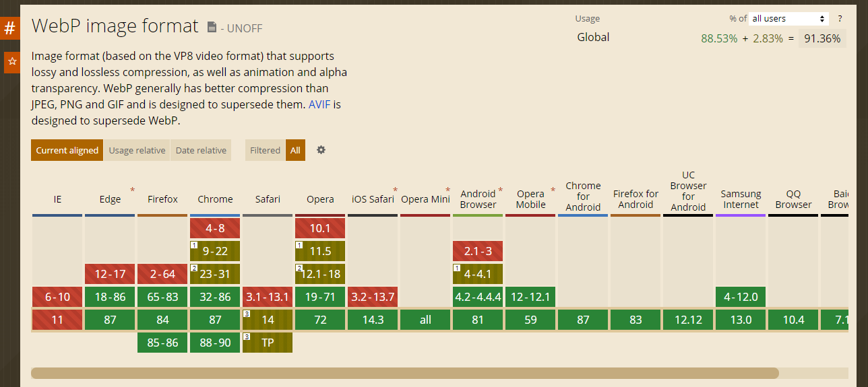Click the question mark help icon
Image resolution: width=868 pixels, height=387 pixels.
[x=840, y=19]
